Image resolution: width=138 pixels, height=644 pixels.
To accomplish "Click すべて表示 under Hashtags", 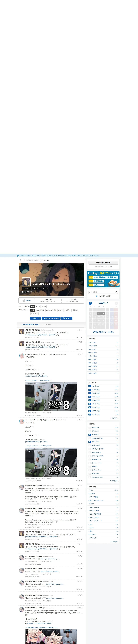I will [114, 541].
